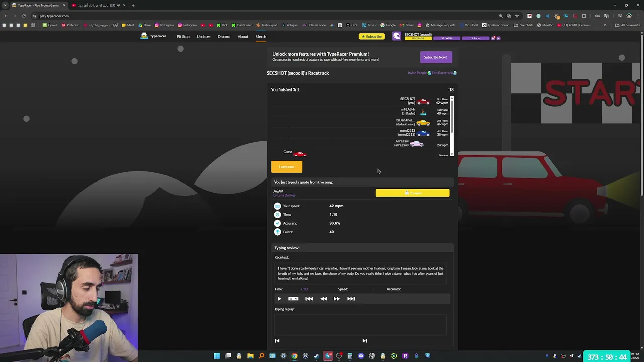
Task: Click the Leave race button
Action: point(287,167)
